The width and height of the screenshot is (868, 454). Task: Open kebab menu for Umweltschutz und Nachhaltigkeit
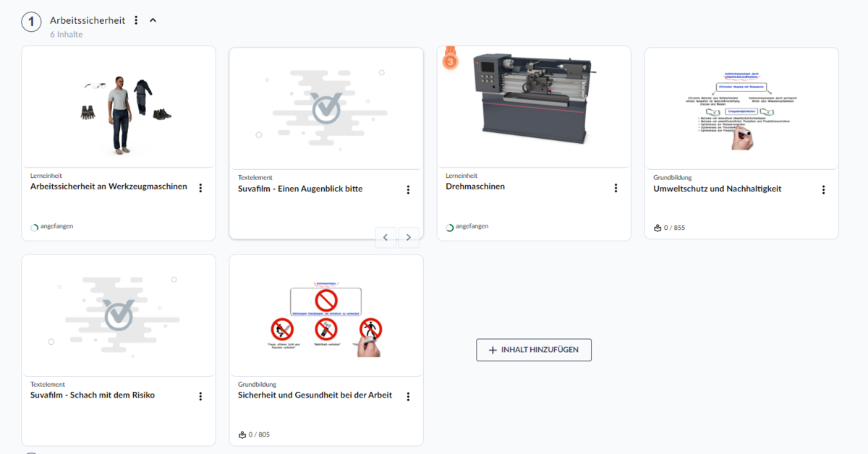click(823, 190)
